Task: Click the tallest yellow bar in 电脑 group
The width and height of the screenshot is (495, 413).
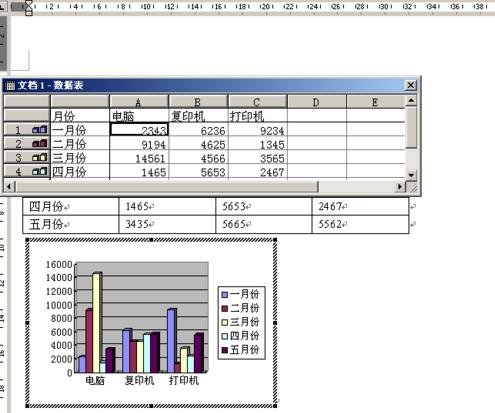Action: pos(97,323)
